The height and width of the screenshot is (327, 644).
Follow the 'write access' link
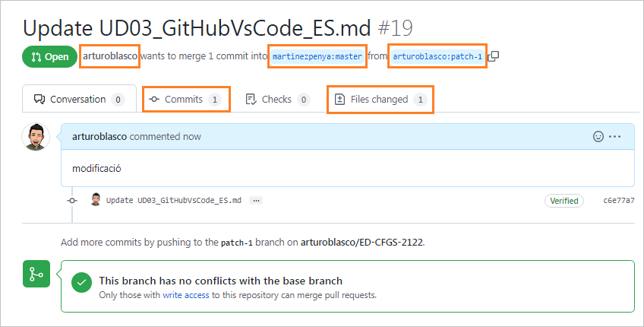186,295
